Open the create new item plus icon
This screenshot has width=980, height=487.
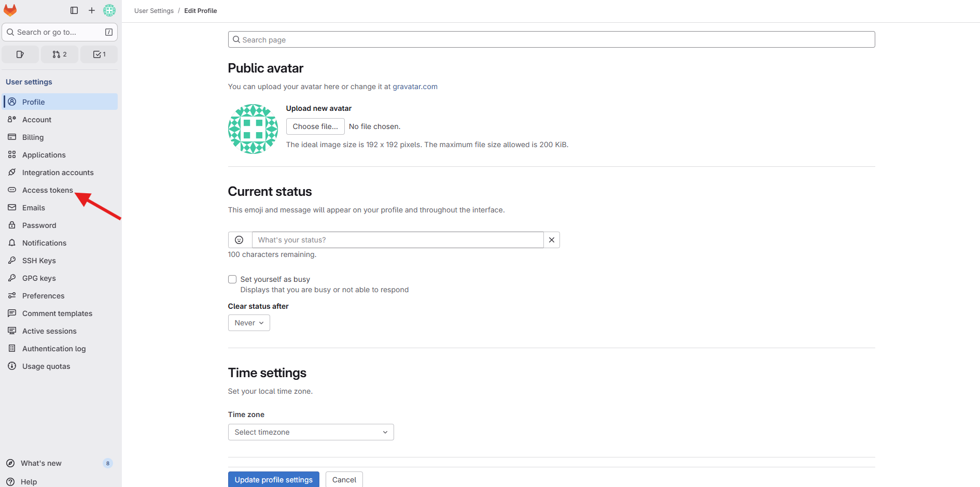click(x=92, y=10)
